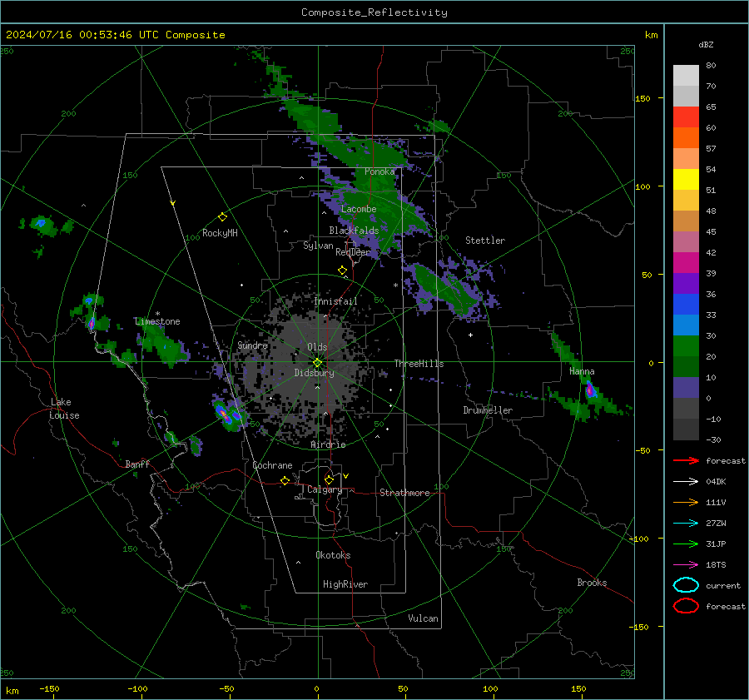This screenshot has width=749, height=700.
Task: Click the Limestone label
Action: 157,321
